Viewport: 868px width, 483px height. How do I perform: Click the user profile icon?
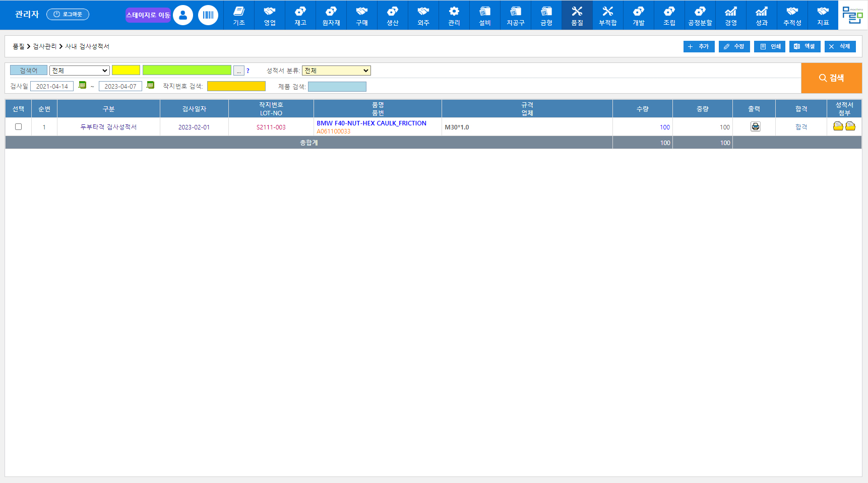click(x=183, y=15)
